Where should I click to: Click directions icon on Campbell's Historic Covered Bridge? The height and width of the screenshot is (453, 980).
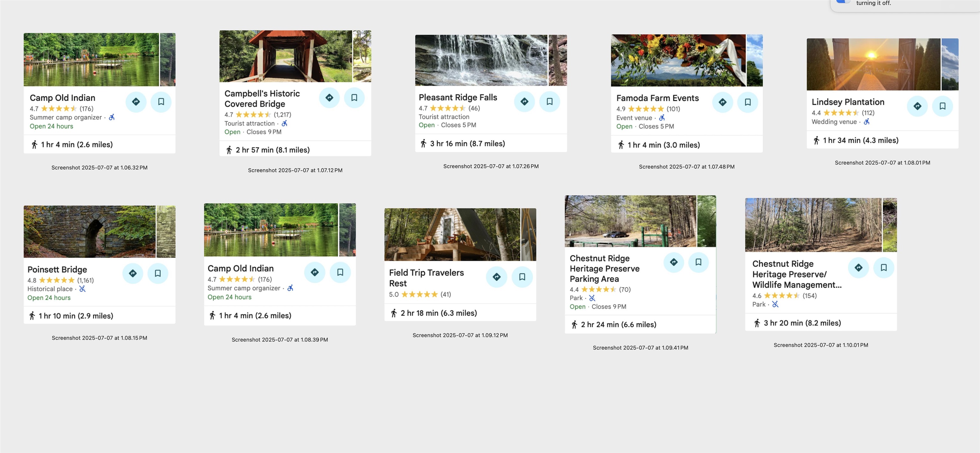coord(329,98)
